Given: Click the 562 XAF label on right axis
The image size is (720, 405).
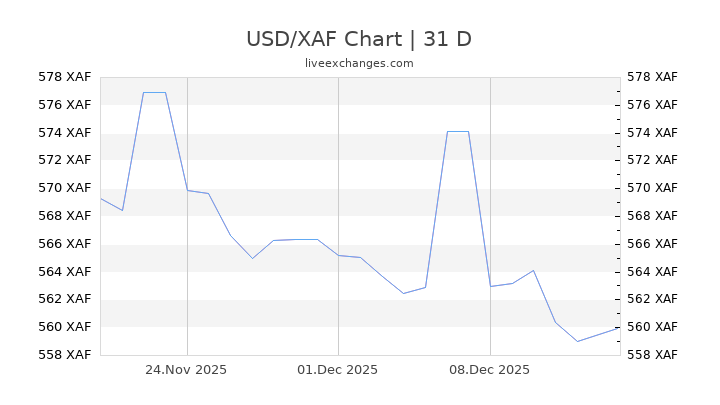Looking at the screenshot, I should [650, 299].
